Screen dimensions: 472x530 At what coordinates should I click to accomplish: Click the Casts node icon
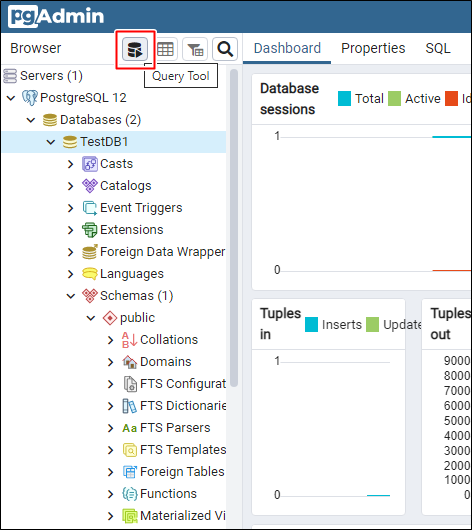tap(90, 164)
